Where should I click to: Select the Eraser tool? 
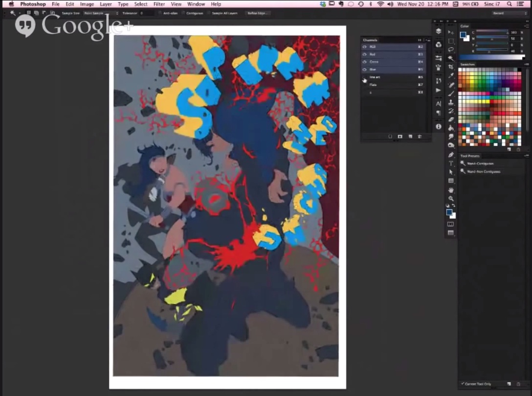451,119
